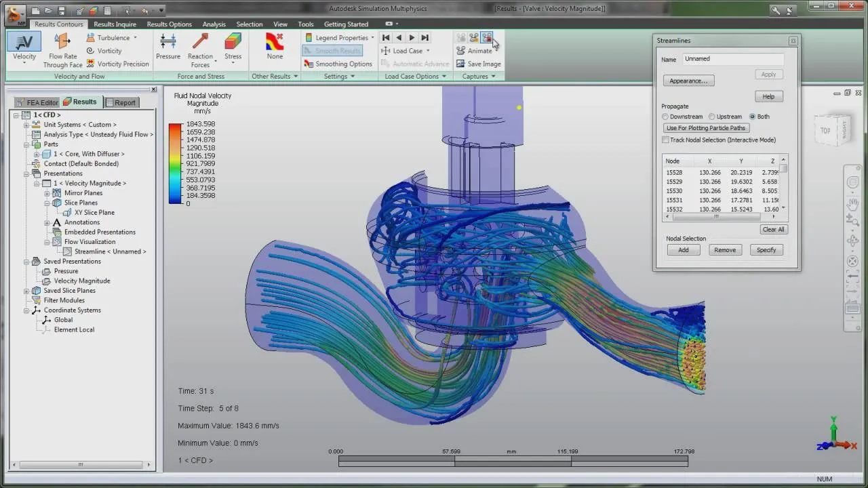Click the Appearance button
868x488 pixels.
pos(688,81)
